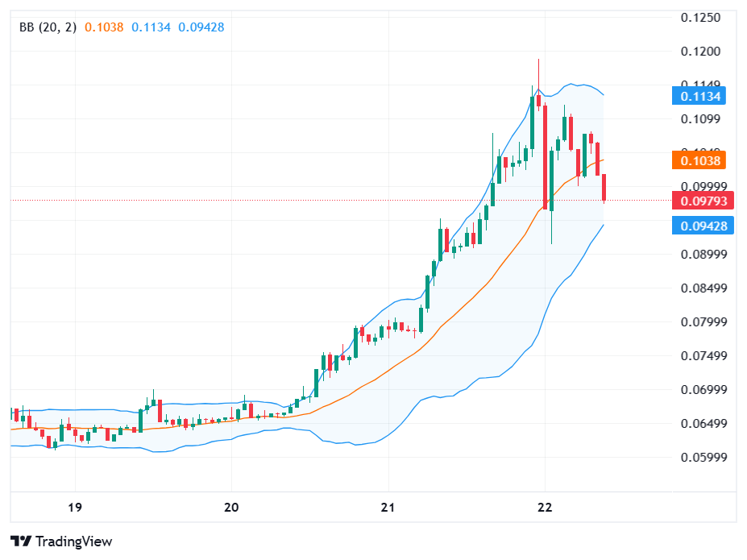Image resolution: width=747 pixels, height=560 pixels.
Task: Click red 0.09793 current price tag
Action: [700, 200]
